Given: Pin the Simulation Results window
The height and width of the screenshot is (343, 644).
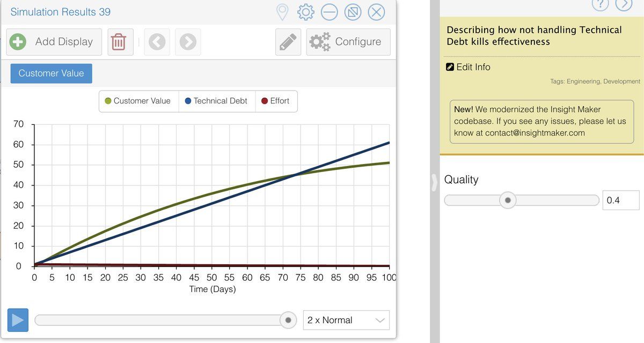Looking at the screenshot, I should 282,12.
